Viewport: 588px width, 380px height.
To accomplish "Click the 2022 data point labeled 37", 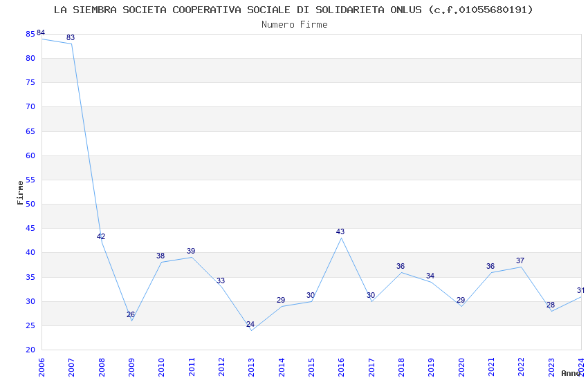I will pyautogui.click(x=521, y=267).
